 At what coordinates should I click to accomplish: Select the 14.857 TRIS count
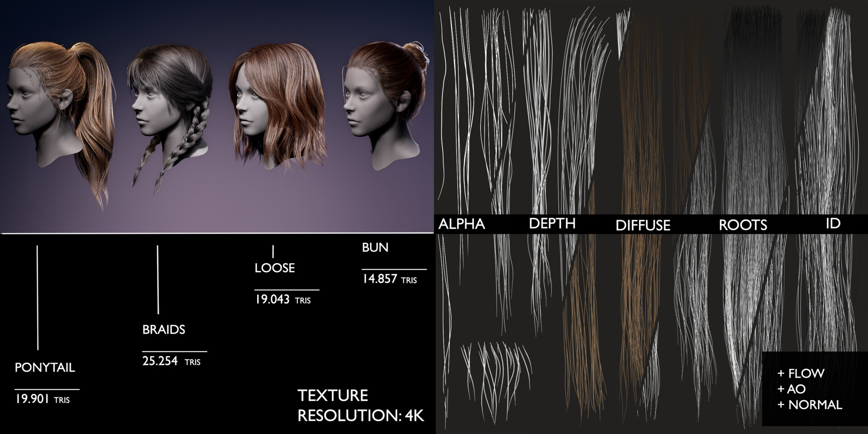coord(390,279)
